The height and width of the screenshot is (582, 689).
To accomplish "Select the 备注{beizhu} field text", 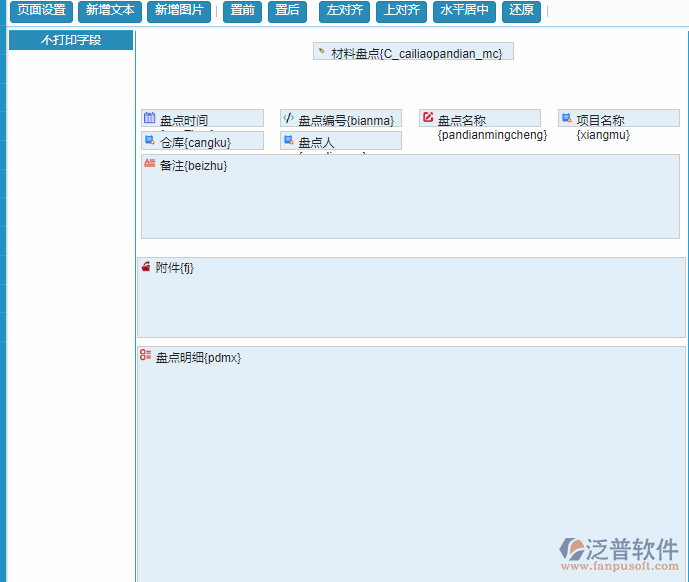I will coord(193,166).
